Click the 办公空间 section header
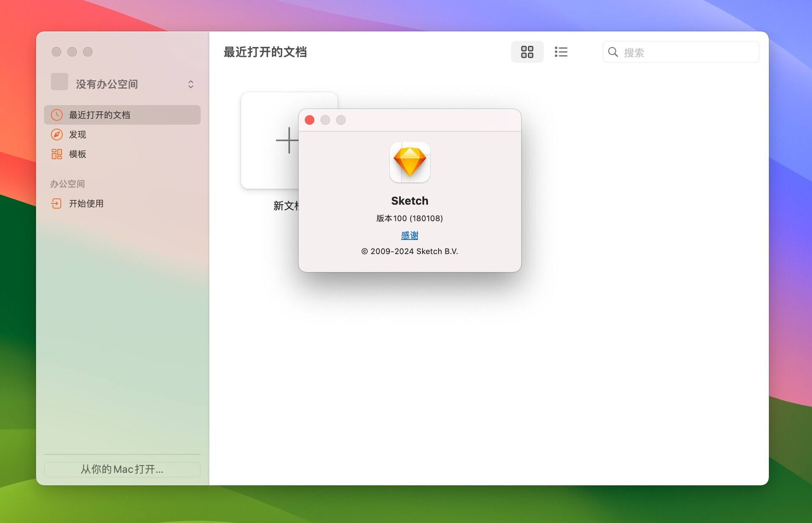 (x=68, y=184)
